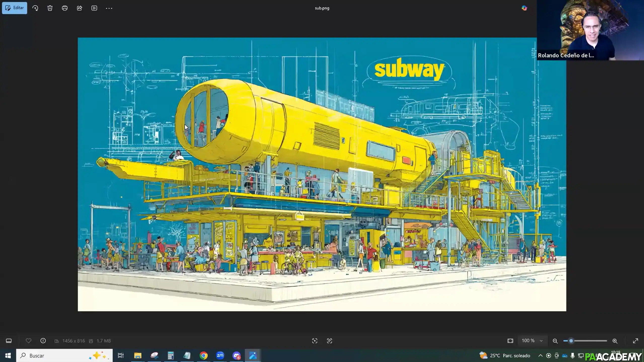Mark image as favorite with heart
The height and width of the screenshot is (362, 644).
click(28, 341)
